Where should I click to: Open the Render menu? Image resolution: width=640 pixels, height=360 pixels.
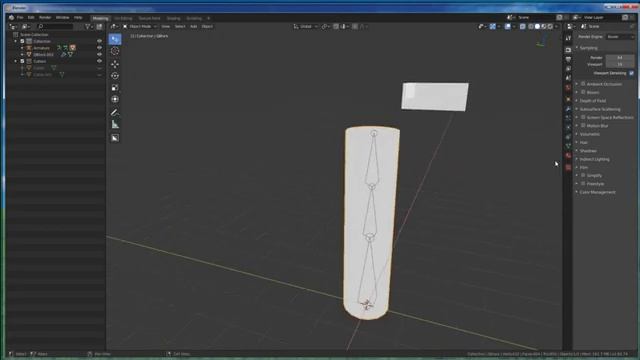tap(45, 18)
